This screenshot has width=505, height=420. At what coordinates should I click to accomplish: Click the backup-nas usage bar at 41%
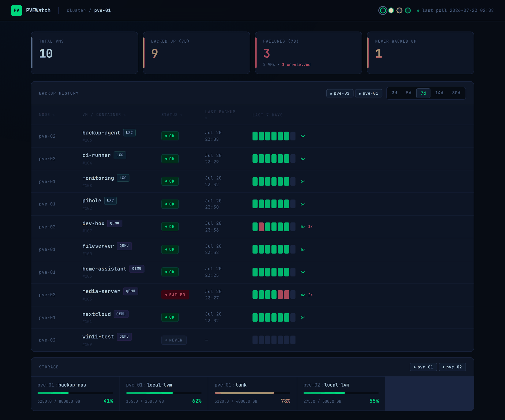(75, 393)
